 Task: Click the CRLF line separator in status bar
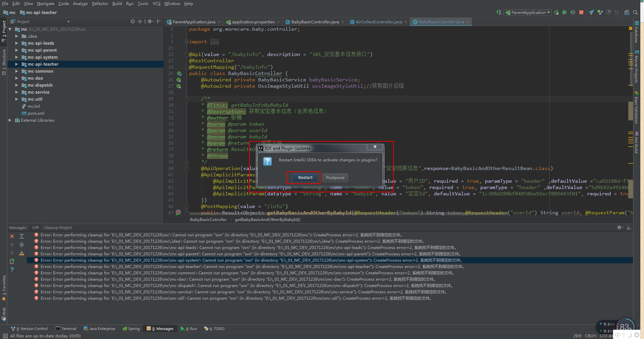coord(591,336)
